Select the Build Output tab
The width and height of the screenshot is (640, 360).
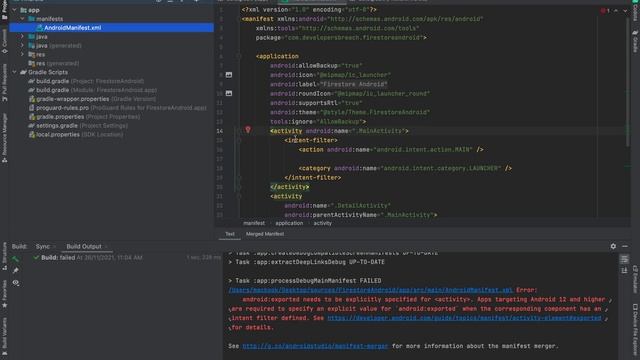pyautogui.click(x=84, y=247)
